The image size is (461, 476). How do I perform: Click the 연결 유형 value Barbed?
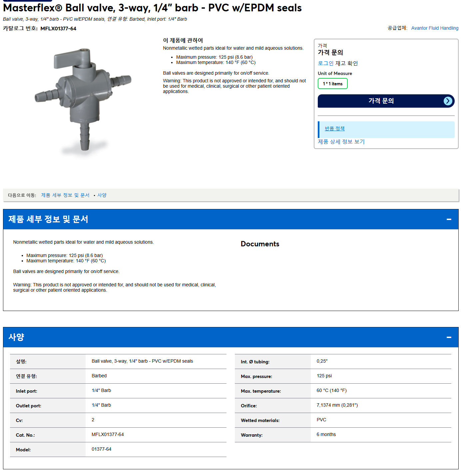[x=99, y=376]
